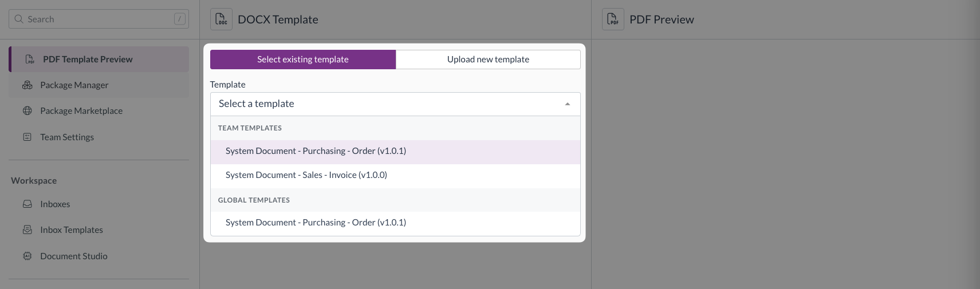This screenshot has height=289, width=980.
Task: Click the Workspace section heading
Action: coord(34,181)
